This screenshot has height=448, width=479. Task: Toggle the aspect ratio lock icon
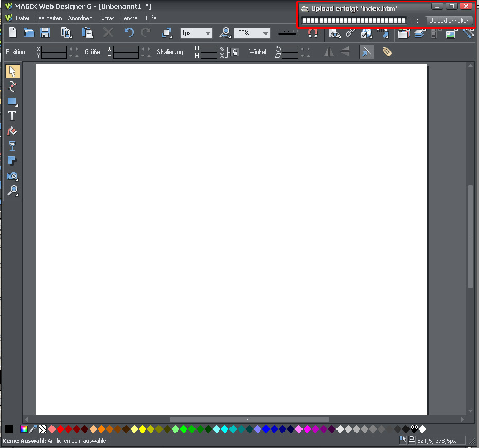[235, 52]
